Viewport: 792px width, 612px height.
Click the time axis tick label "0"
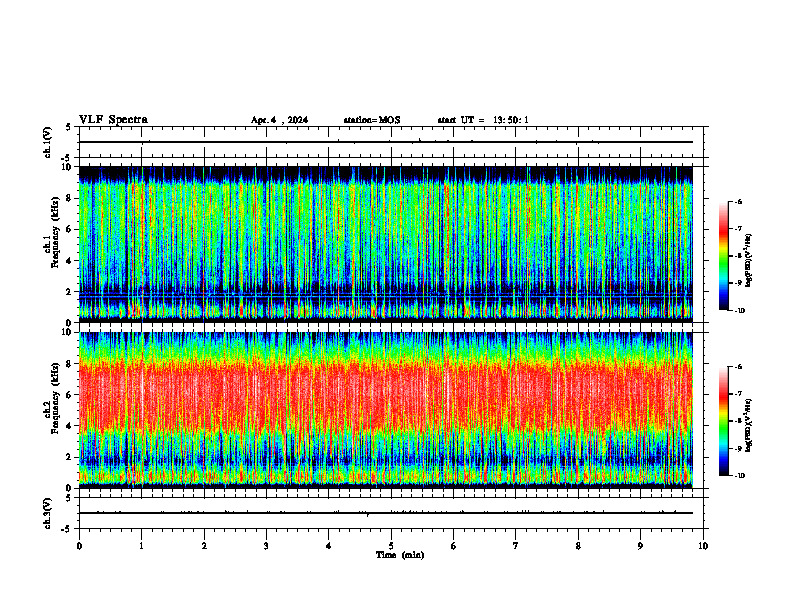[79, 546]
